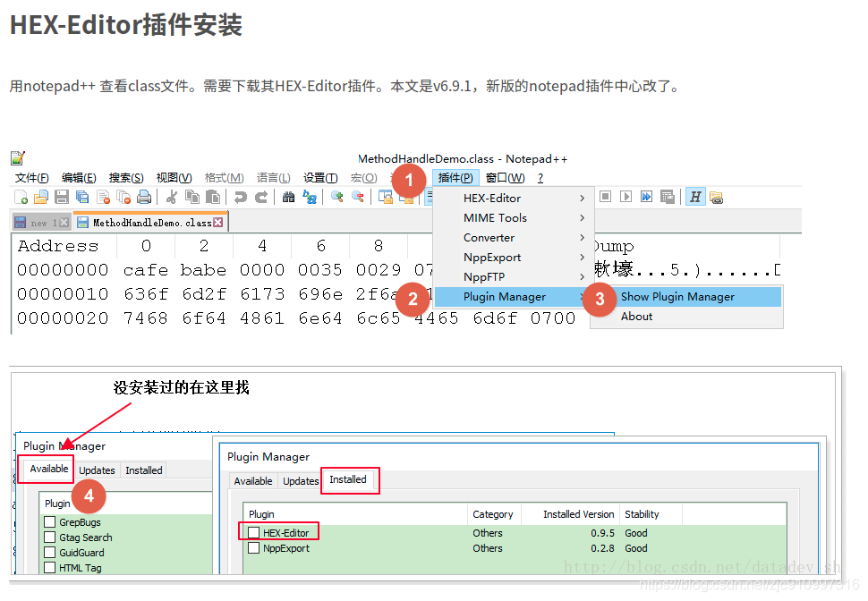Click the Stability column header
This screenshot has height=601, width=868.
click(651, 514)
